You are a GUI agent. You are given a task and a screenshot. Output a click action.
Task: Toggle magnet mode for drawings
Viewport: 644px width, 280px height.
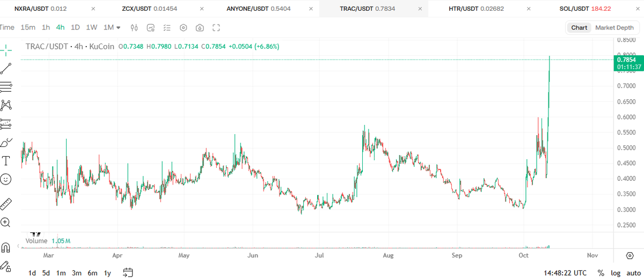[6, 247]
